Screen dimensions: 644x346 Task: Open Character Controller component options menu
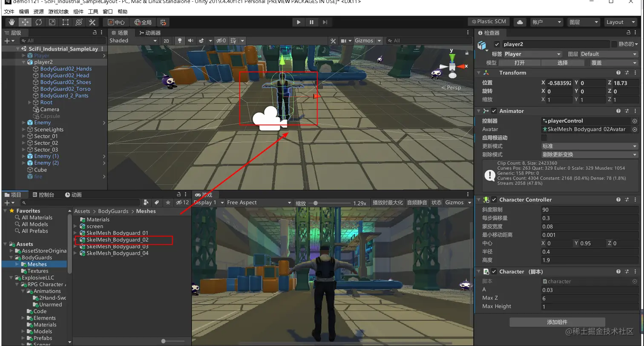click(635, 200)
